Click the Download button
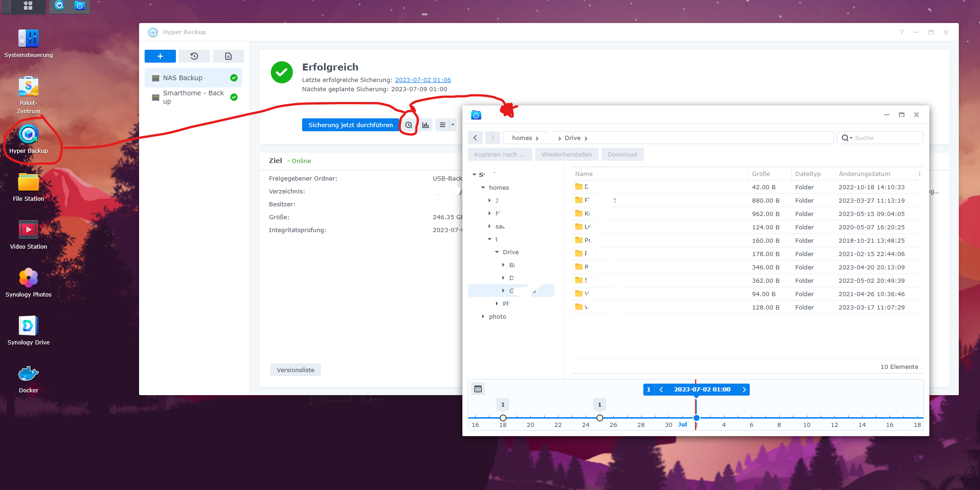The height and width of the screenshot is (490, 980). pyautogui.click(x=622, y=154)
